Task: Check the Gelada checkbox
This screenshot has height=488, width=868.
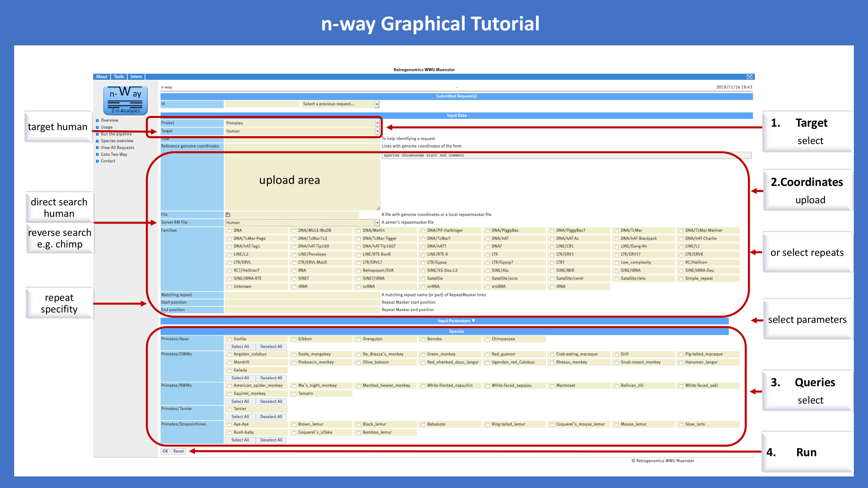Action: coord(230,371)
